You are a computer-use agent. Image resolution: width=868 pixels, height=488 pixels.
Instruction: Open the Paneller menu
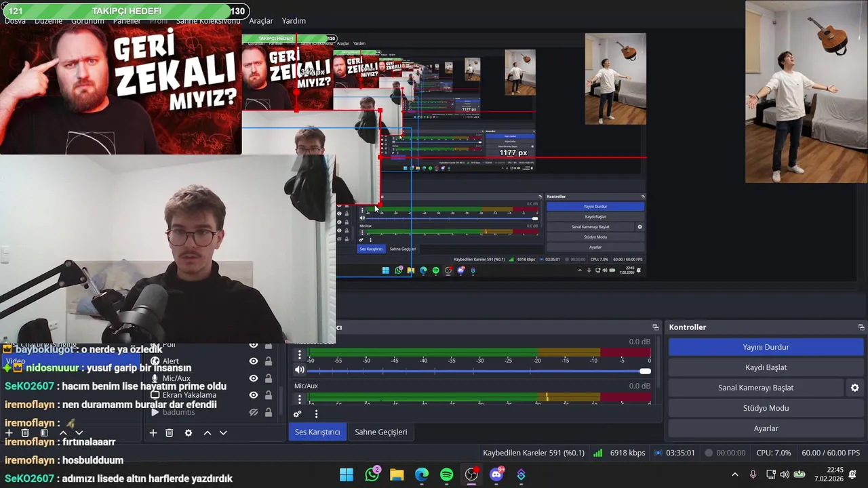pos(126,21)
